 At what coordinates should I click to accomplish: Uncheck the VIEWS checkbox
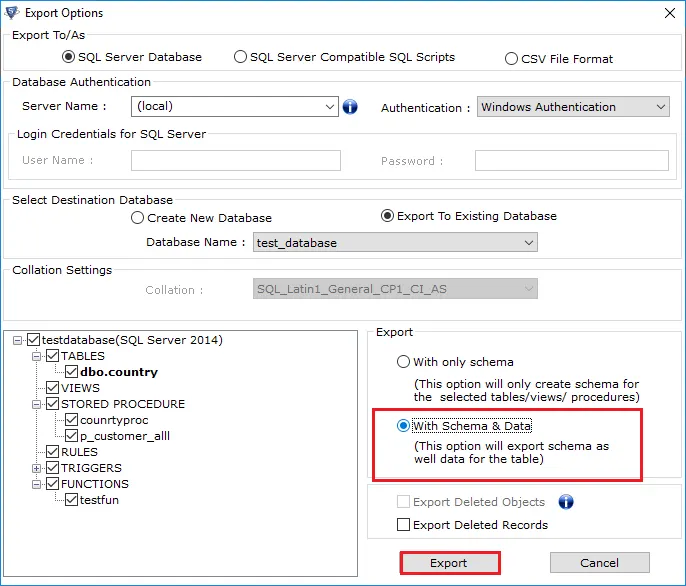click(52, 388)
